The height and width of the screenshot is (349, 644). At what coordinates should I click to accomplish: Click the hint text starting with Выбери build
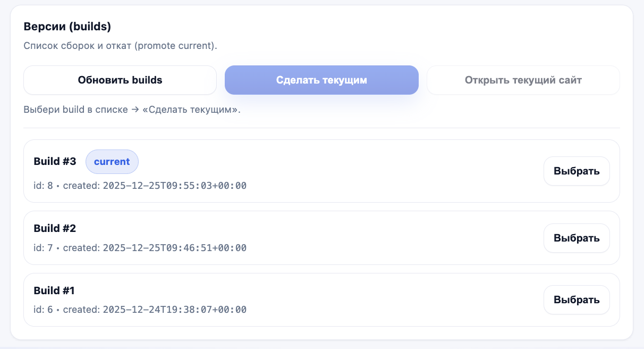tap(132, 111)
